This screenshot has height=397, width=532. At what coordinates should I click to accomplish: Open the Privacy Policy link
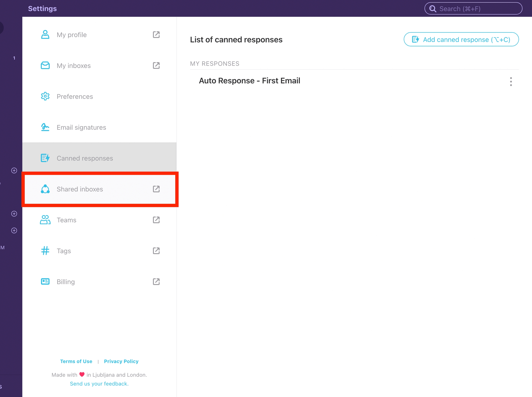coord(121,361)
